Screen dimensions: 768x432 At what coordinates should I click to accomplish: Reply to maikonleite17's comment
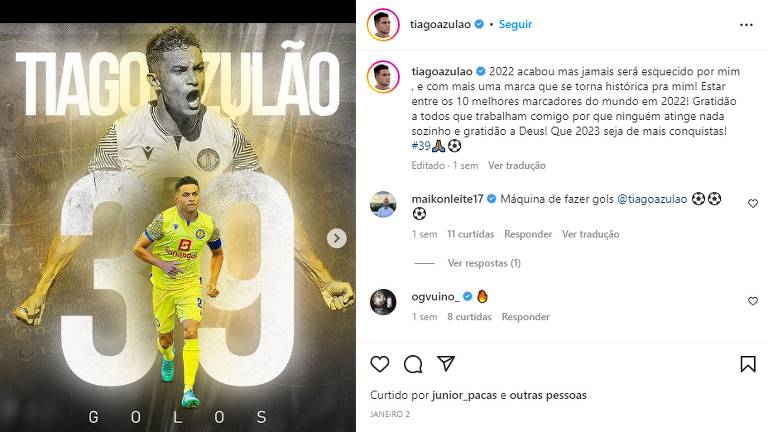[x=528, y=234]
